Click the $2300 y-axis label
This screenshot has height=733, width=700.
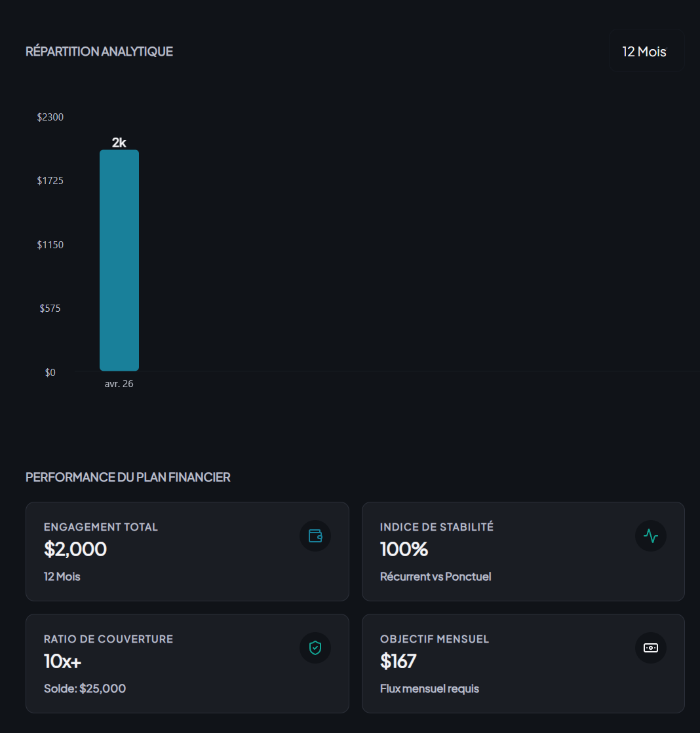click(50, 117)
